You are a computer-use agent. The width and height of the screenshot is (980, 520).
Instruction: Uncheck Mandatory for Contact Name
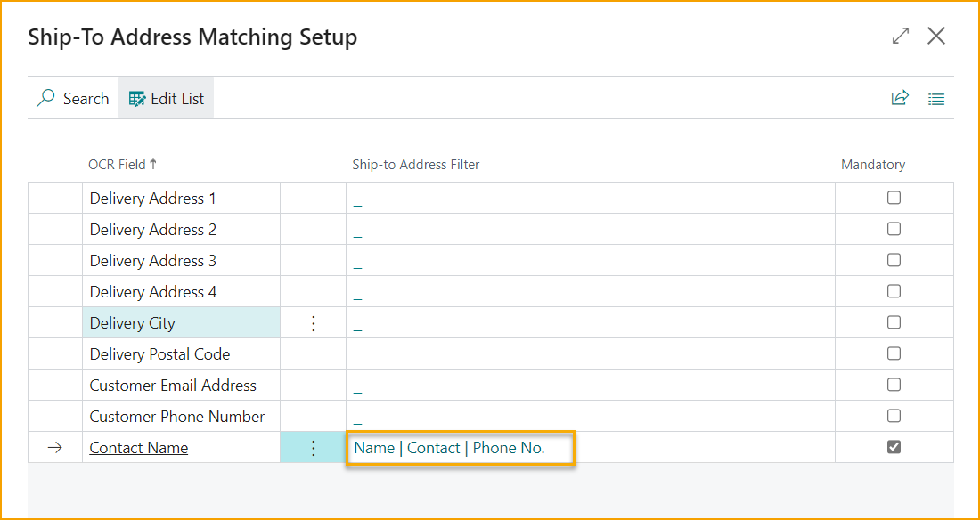pyautogui.click(x=894, y=447)
